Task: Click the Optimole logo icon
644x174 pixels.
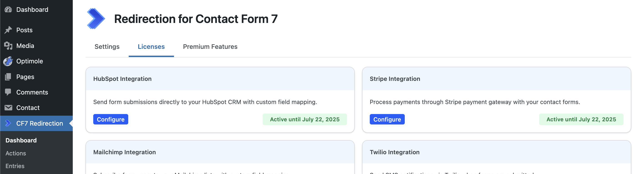Action: click(x=8, y=61)
